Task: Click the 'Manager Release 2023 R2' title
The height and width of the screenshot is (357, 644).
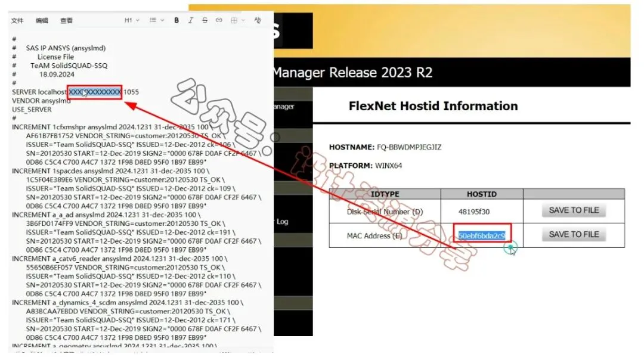Action: tap(353, 73)
